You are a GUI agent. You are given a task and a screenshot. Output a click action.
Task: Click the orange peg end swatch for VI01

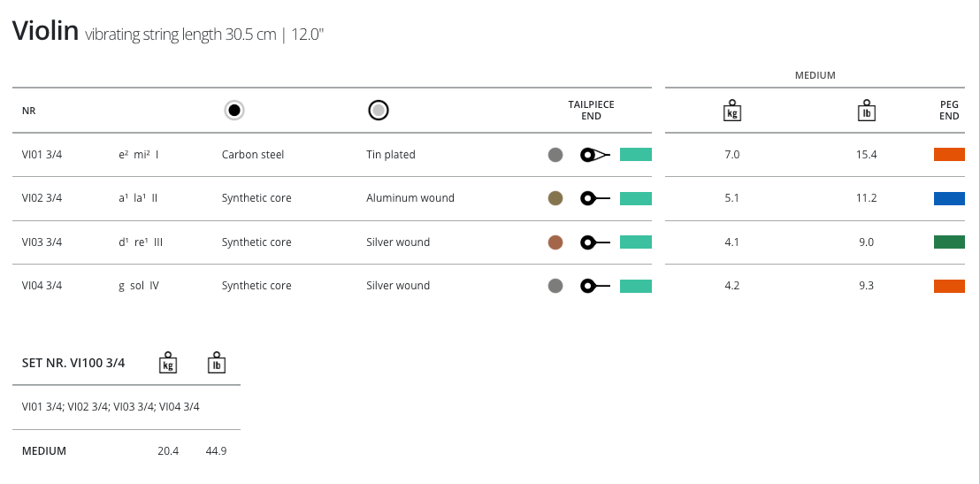point(949,155)
